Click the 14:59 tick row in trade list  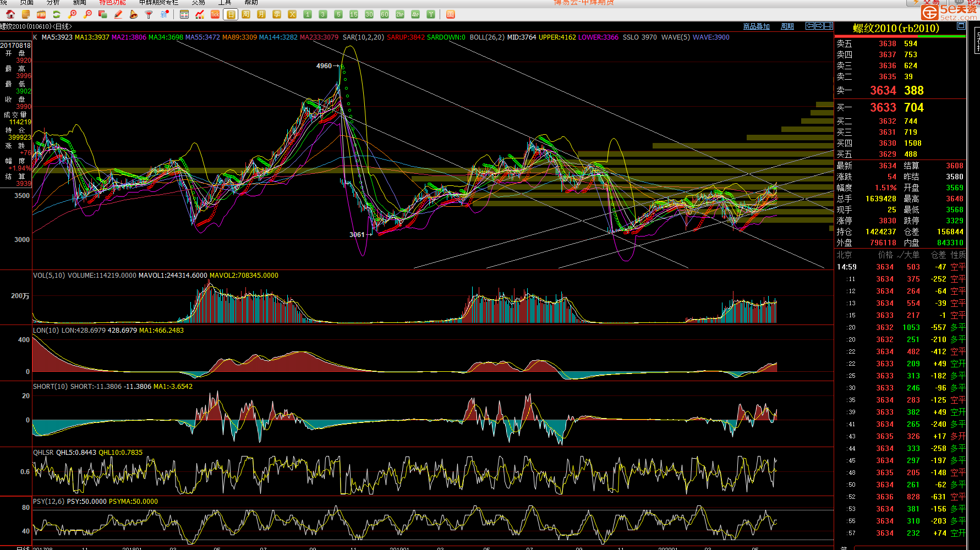point(900,267)
